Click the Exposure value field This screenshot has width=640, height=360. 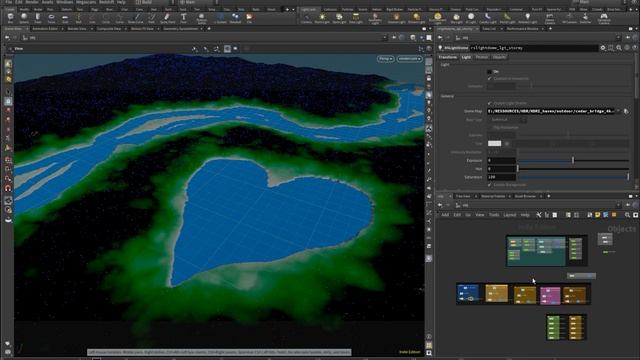click(502, 160)
